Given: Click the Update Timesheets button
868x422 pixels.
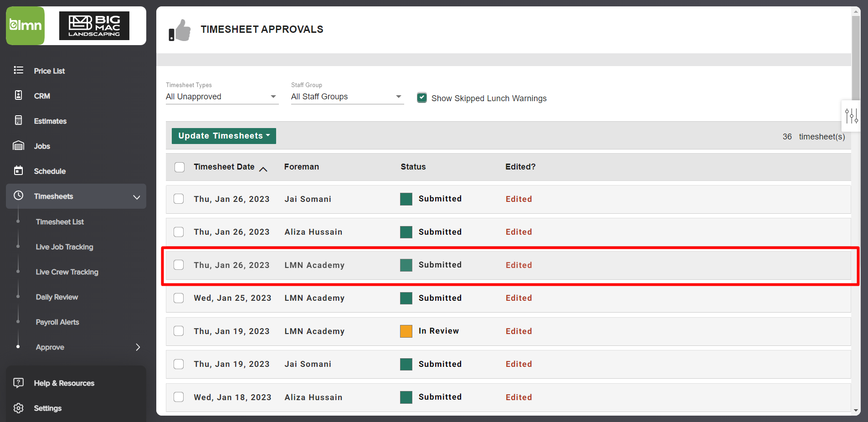Looking at the screenshot, I should click(223, 135).
